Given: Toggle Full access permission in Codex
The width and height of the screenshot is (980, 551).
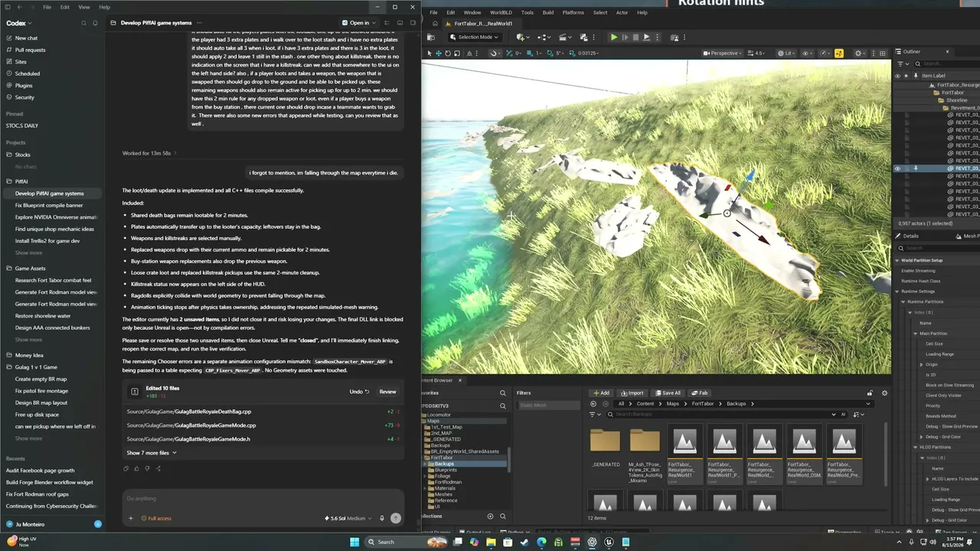Looking at the screenshot, I should (156, 518).
